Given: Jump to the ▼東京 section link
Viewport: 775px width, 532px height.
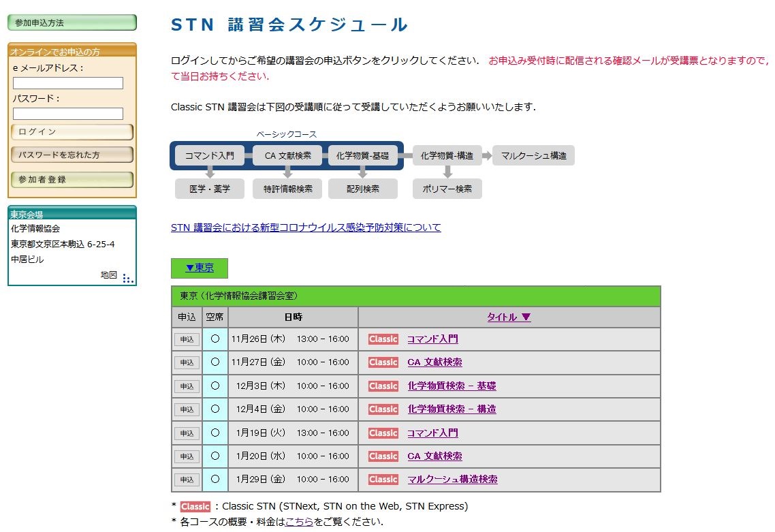Looking at the screenshot, I should [x=200, y=268].
